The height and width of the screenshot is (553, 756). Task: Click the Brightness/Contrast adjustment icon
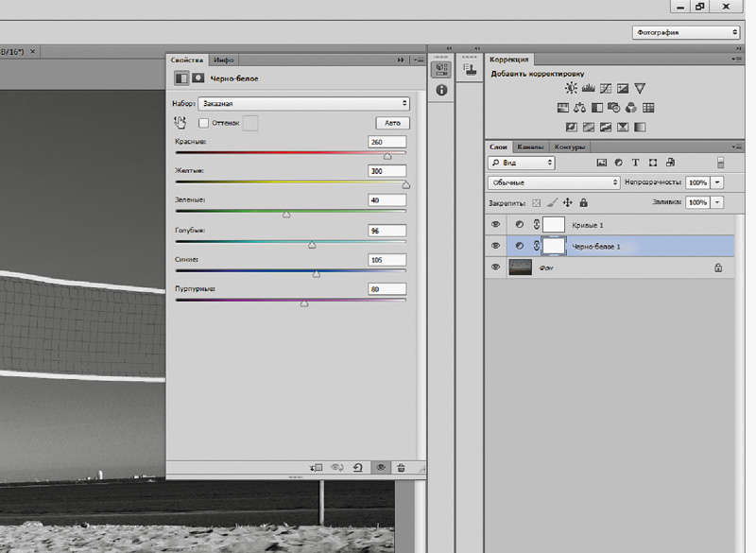(571, 88)
